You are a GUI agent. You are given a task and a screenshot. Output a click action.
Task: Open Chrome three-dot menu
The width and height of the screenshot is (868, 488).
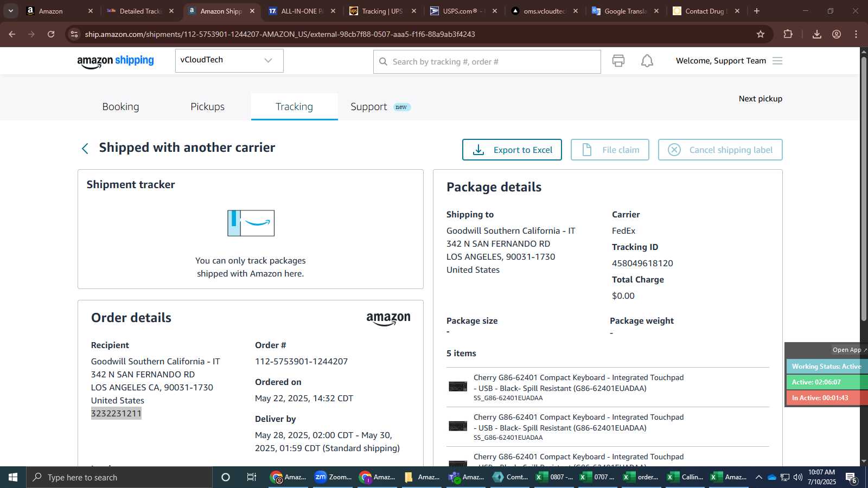(x=856, y=34)
